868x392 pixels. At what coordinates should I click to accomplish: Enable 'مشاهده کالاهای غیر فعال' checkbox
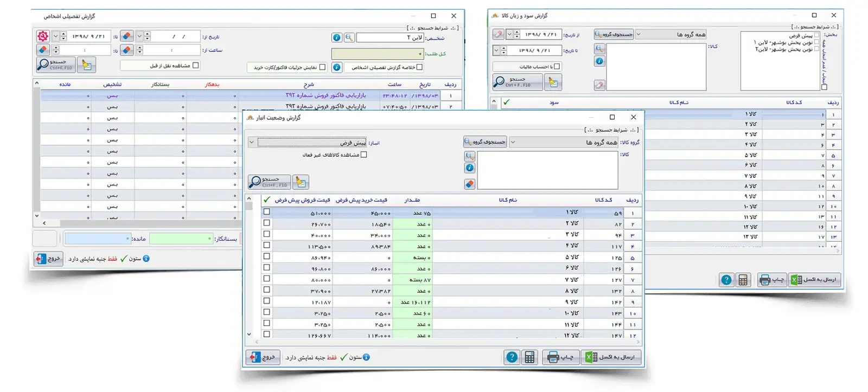364,155
